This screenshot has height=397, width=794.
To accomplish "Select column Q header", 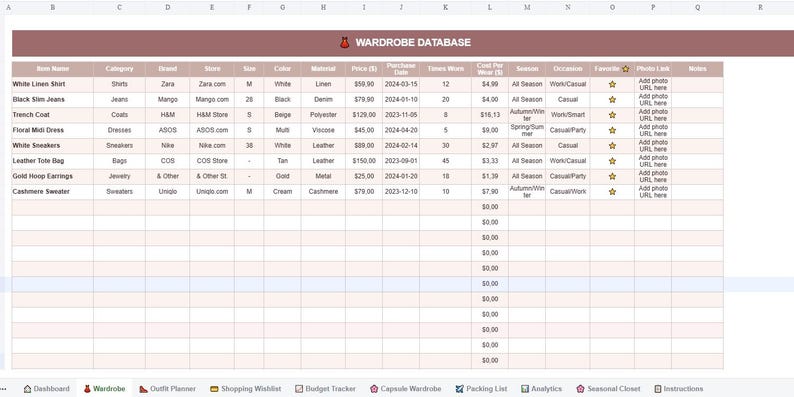I will [x=697, y=8].
